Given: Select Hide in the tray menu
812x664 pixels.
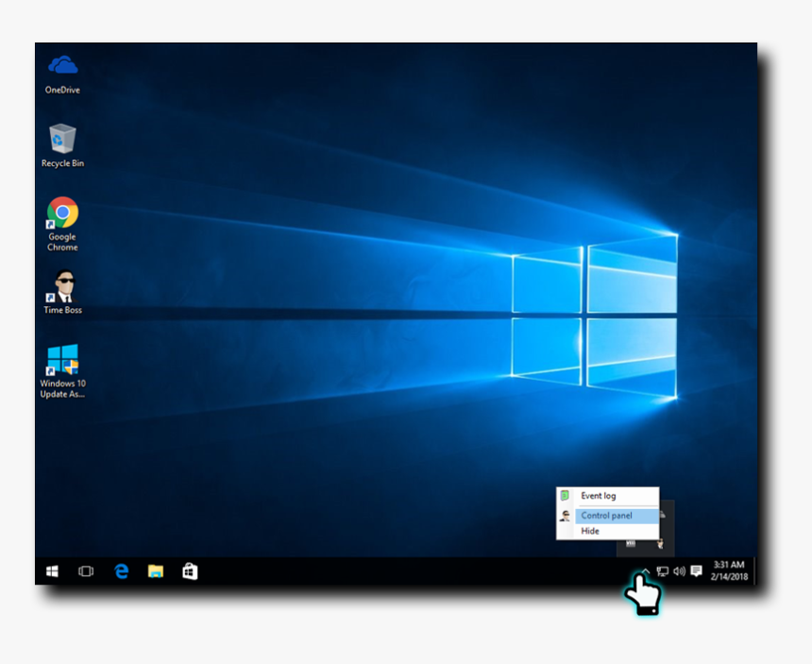Looking at the screenshot, I should pos(589,530).
